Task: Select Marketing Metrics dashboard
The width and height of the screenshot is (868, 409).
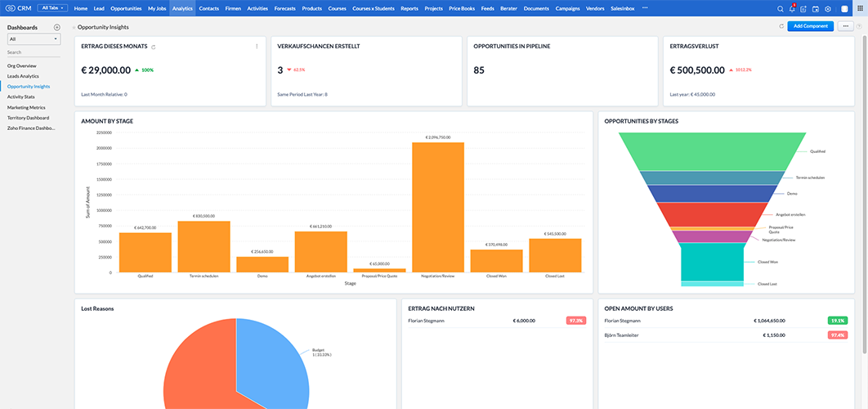Action: point(27,107)
